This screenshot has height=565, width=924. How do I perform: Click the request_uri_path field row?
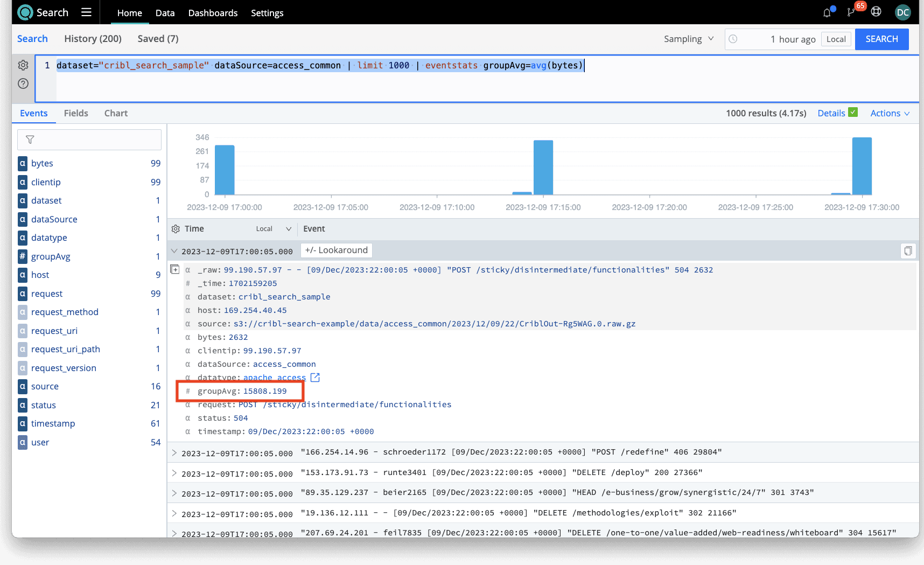click(x=89, y=349)
